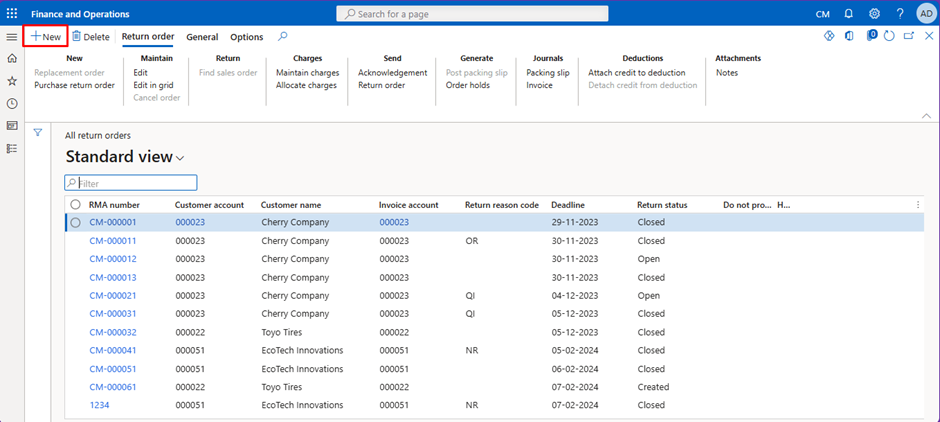The width and height of the screenshot is (940, 422).
Task: Open the filter pane funnel icon
Action: pyautogui.click(x=38, y=133)
